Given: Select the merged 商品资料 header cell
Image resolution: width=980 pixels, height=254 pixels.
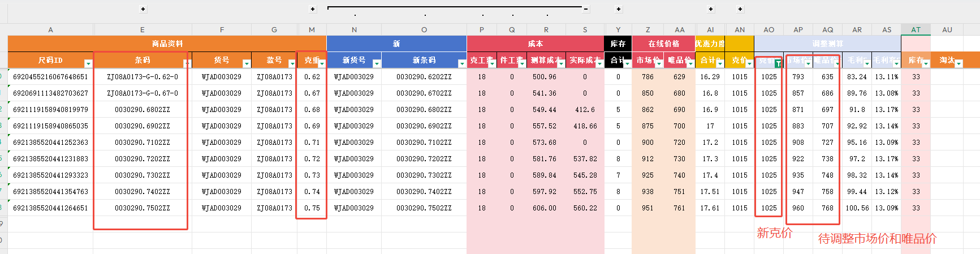Looking at the screenshot, I should click(167, 44).
